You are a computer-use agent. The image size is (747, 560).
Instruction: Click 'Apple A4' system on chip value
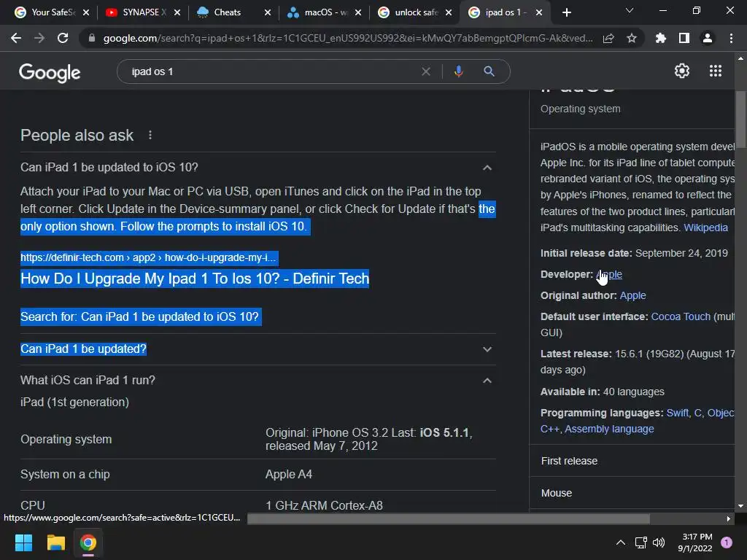click(x=289, y=474)
